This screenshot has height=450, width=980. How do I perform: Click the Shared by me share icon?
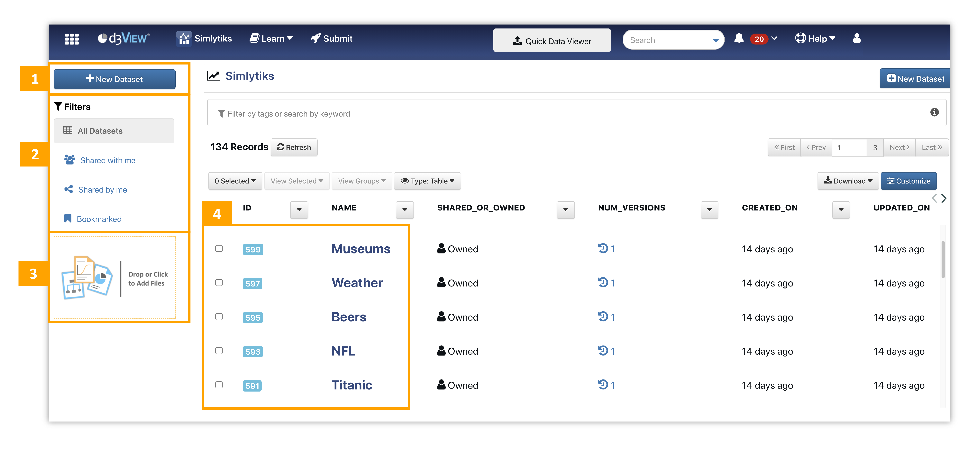68,189
